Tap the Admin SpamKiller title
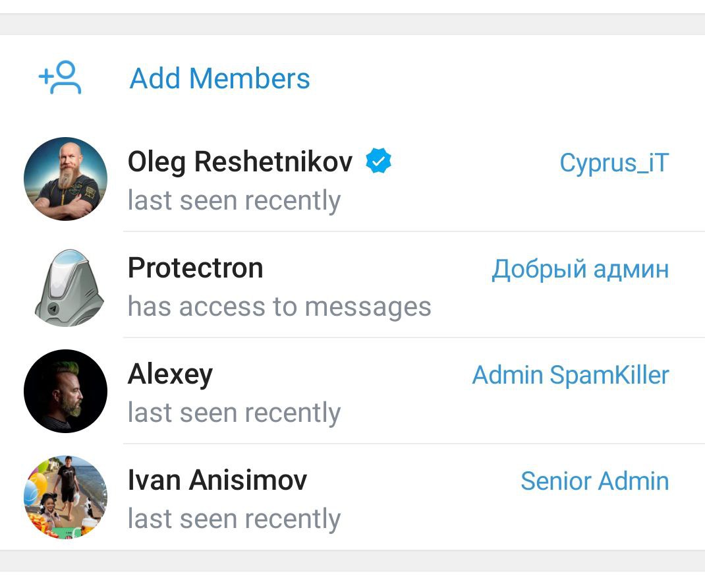 (x=571, y=375)
